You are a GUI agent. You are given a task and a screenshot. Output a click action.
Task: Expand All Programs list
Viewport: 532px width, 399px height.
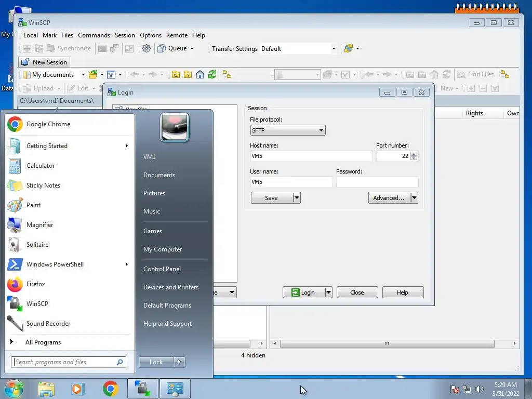pyautogui.click(x=43, y=342)
